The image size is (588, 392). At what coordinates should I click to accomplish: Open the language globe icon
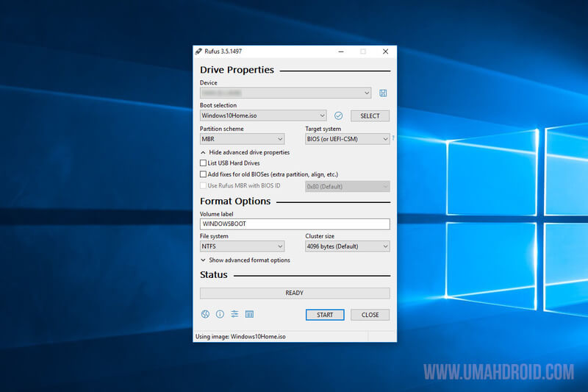[205, 314]
